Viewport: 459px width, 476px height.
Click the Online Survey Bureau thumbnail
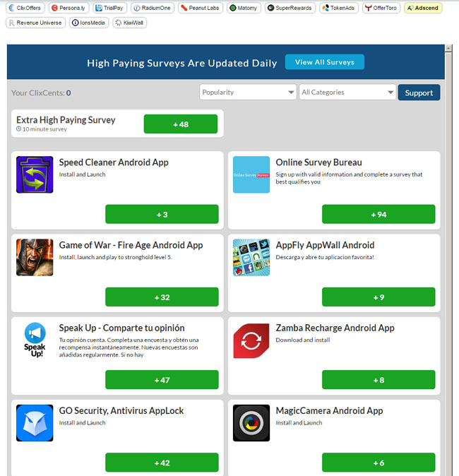(x=251, y=174)
